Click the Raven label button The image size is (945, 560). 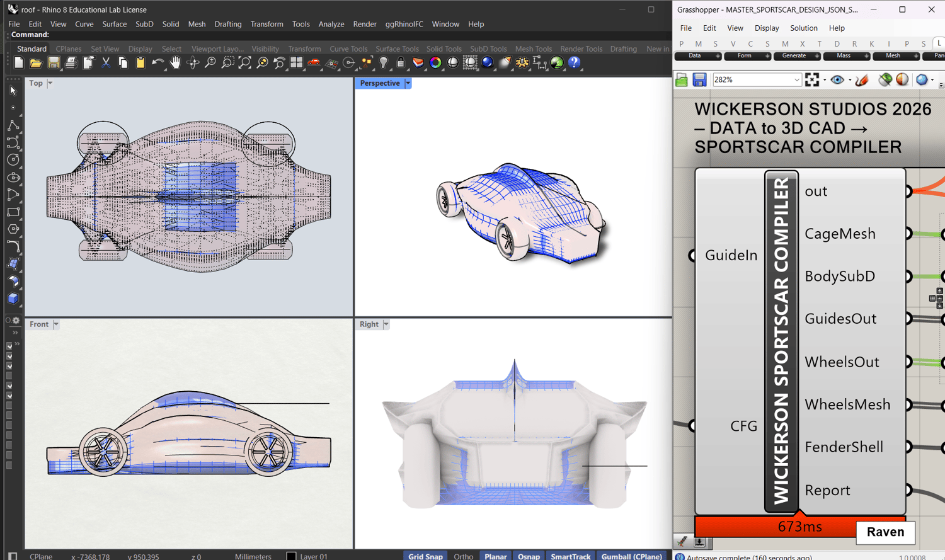pyautogui.click(x=885, y=532)
